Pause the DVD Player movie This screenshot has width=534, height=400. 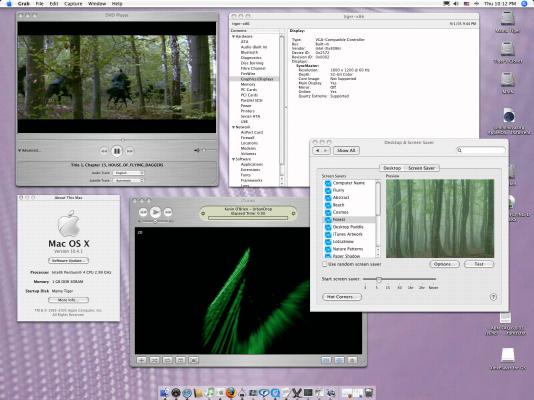pyautogui.click(x=116, y=150)
